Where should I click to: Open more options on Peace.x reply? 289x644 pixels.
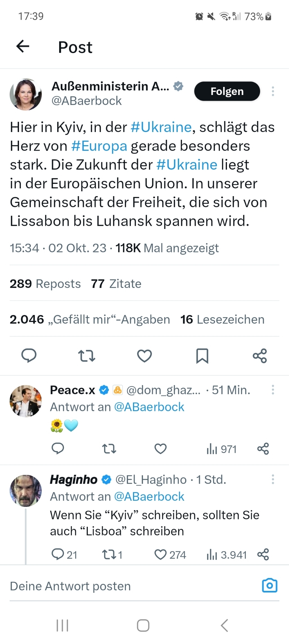pos(273,390)
